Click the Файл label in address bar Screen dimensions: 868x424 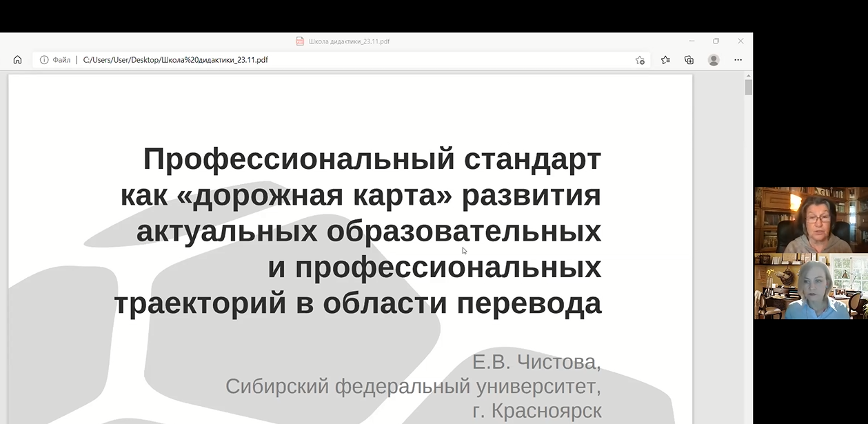[61, 60]
